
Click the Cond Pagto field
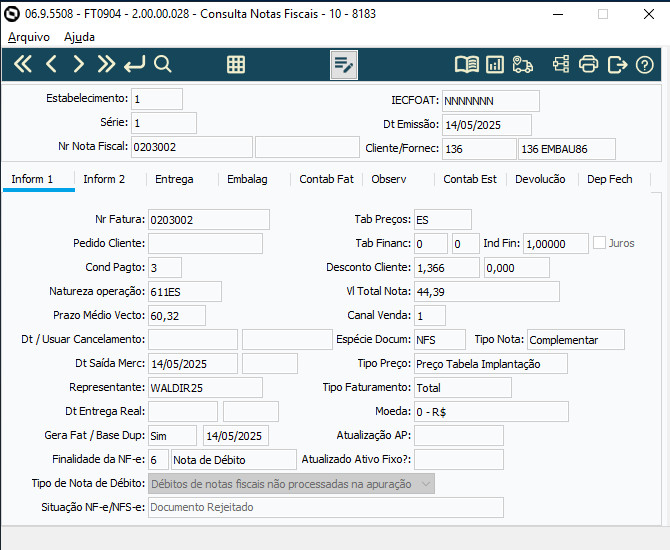tap(165, 268)
